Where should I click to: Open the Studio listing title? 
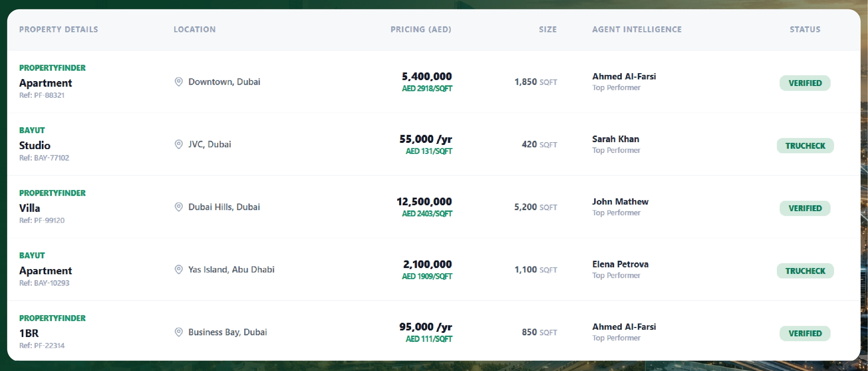tap(35, 145)
